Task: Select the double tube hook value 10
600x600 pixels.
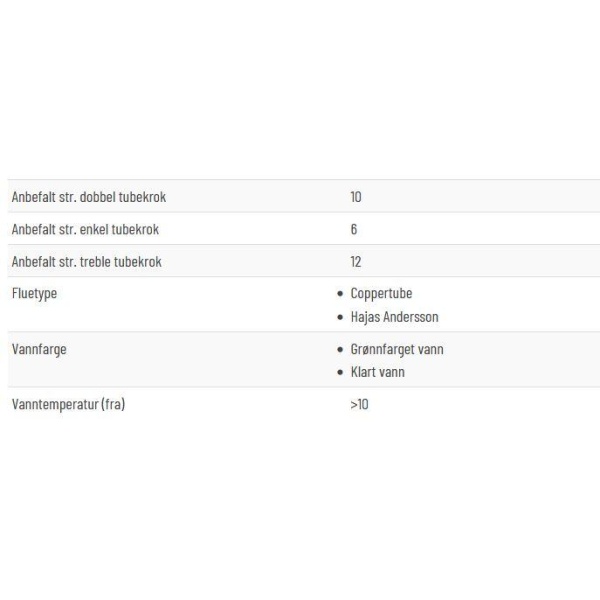Action: pos(356,197)
